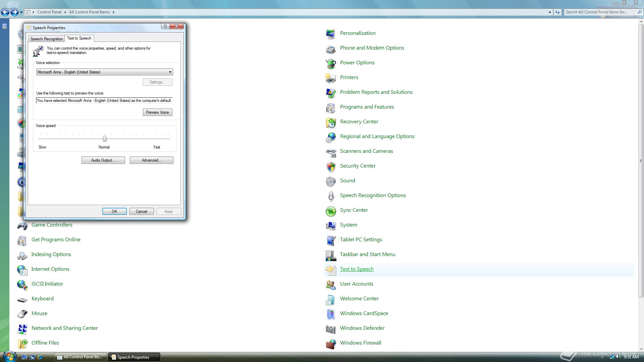This screenshot has height=362, width=644.
Task: Switch to All Control Panel Items taskbar button
Action: point(80,357)
